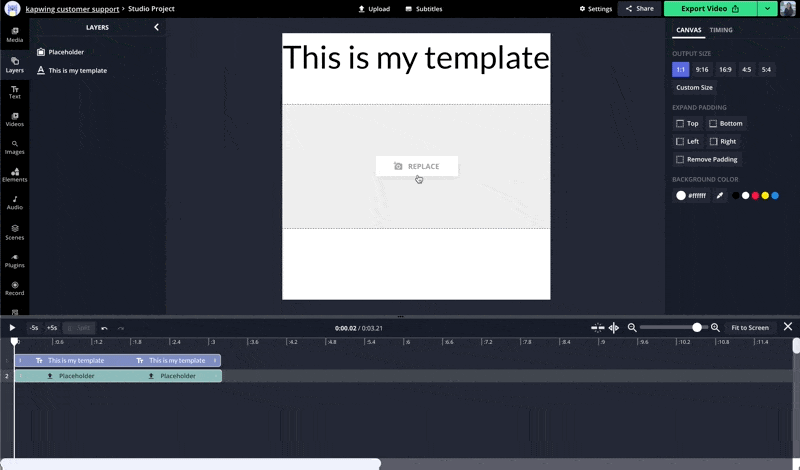Collapse the Layers panel with the chevron

(156, 28)
